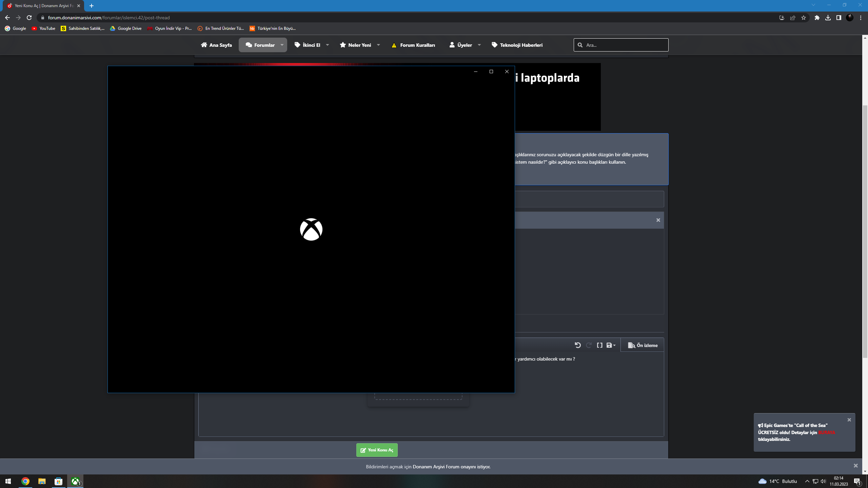Close the Xbox app window
This screenshot has height=488, width=868.
pos(507,72)
